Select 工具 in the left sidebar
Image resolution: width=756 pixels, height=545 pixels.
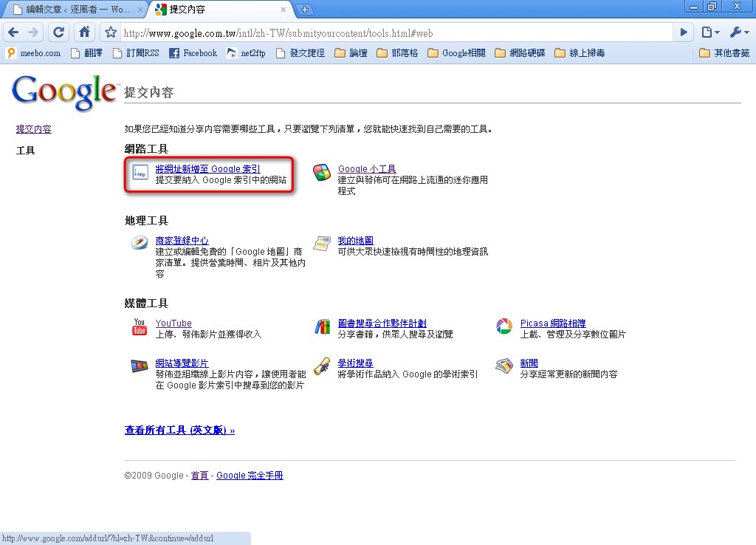pyautogui.click(x=26, y=151)
